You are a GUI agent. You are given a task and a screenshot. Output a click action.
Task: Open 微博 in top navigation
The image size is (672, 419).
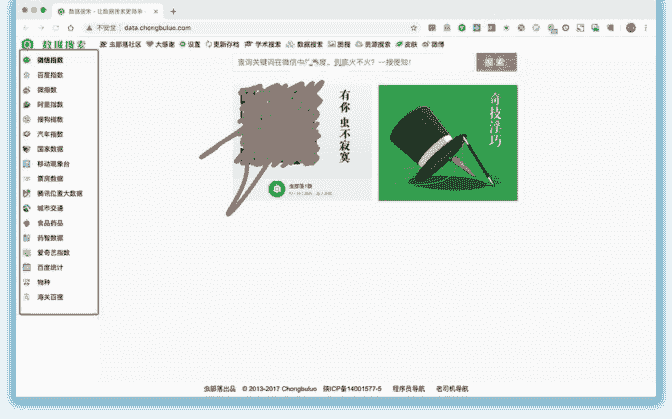click(433, 44)
